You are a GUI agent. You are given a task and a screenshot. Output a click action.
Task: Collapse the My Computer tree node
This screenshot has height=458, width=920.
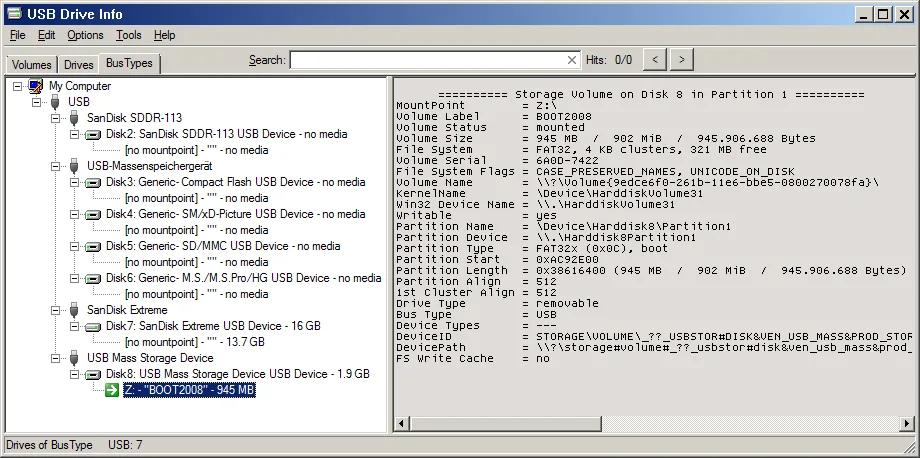pos(18,86)
